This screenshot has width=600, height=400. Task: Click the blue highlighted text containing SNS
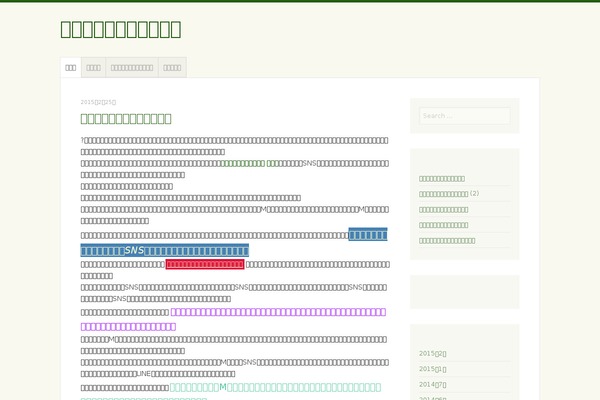point(165,250)
